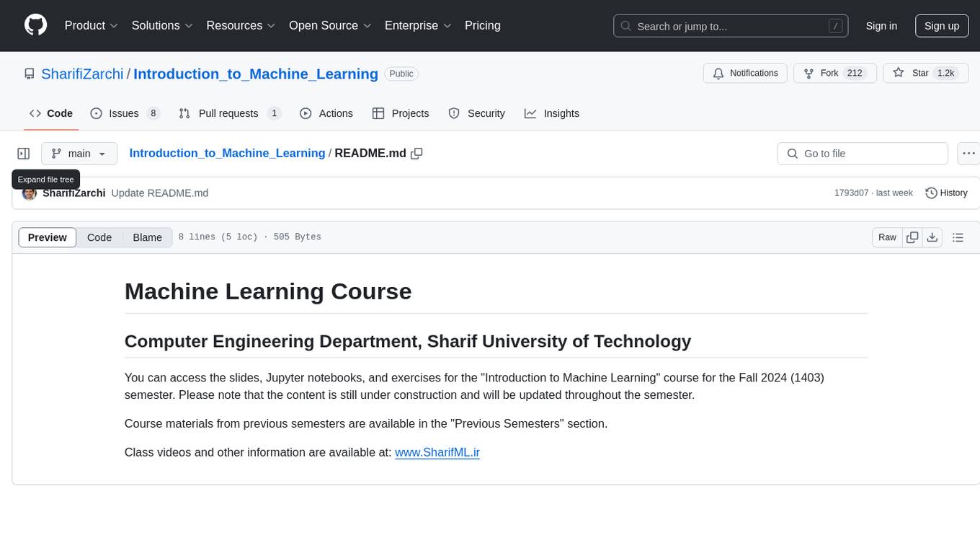Image resolution: width=980 pixels, height=551 pixels.
Task: Open Introduction_to_Machine_Learning repository title link
Action: pos(256,74)
